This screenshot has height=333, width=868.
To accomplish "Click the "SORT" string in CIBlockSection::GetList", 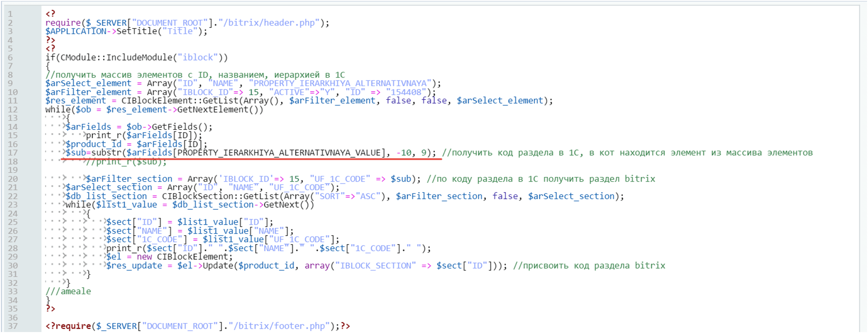I will pyautogui.click(x=329, y=196).
